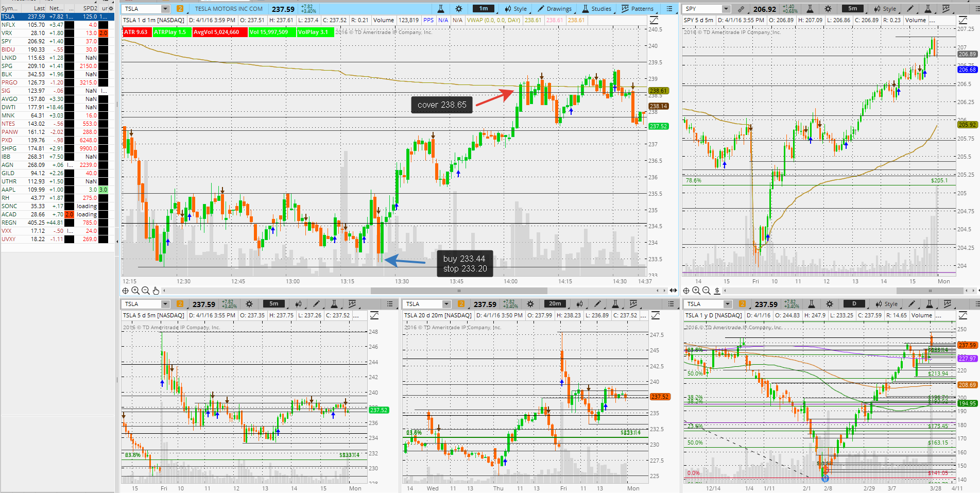Open watchlist column settings gear
The width and height of the screenshot is (980, 493).
111,8
